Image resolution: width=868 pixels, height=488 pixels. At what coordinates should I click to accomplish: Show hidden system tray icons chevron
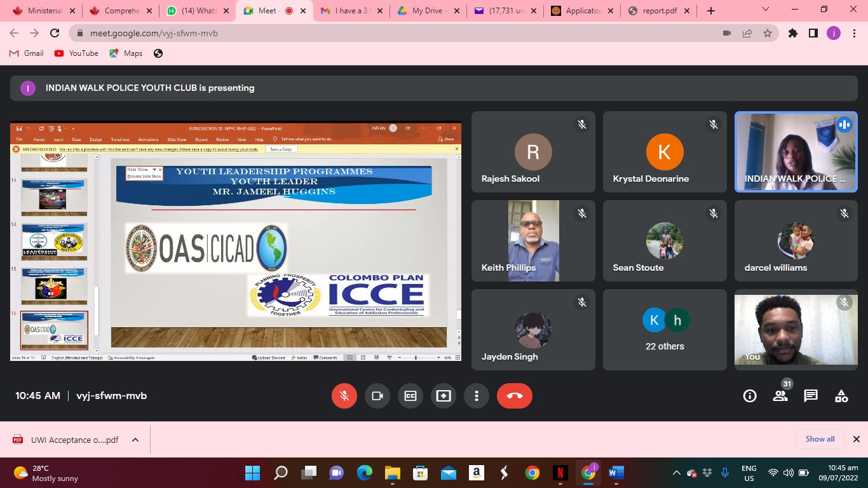[676, 473]
